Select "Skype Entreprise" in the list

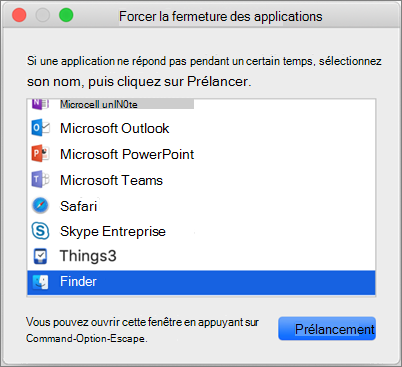click(x=113, y=232)
